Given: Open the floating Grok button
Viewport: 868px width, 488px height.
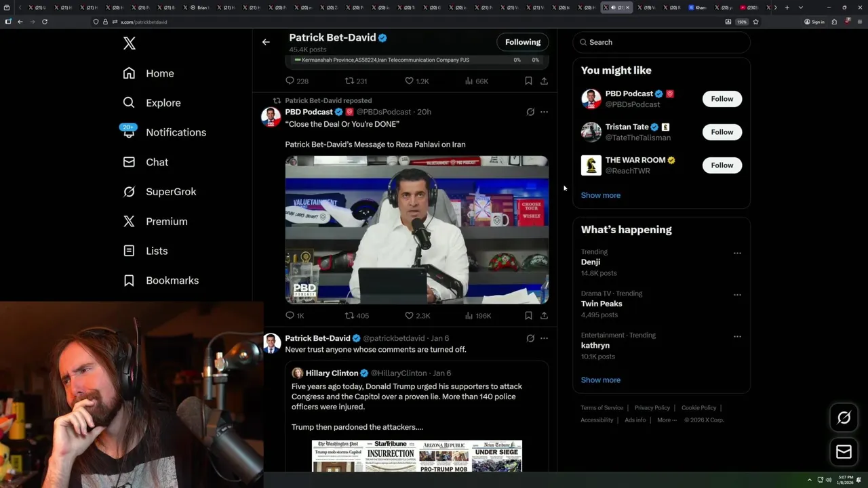Looking at the screenshot, I should (x=844, y=418).
